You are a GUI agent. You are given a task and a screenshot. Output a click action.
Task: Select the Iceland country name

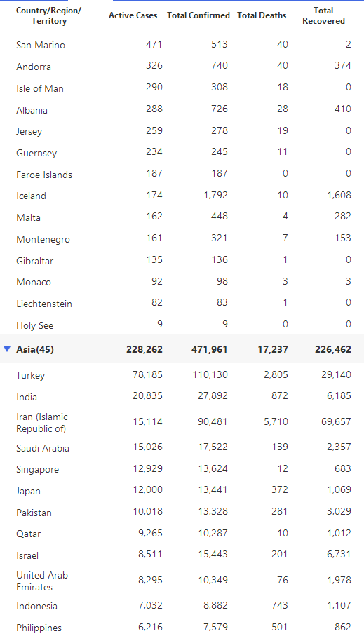[x=32, y=196]
